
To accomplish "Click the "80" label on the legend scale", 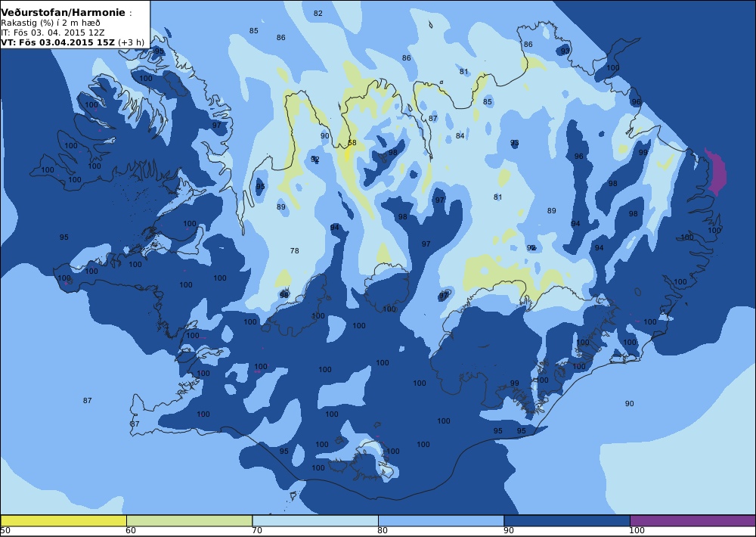I will click(x=383, y=531).
